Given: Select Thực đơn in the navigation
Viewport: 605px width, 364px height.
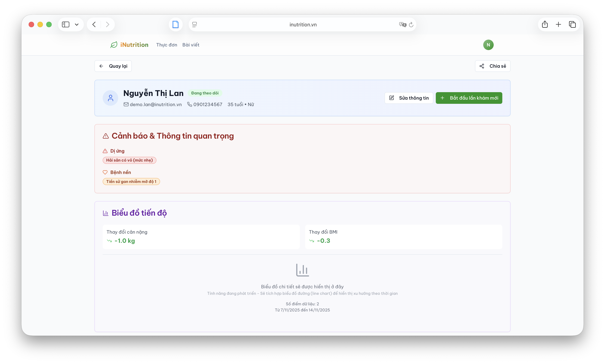Looking at the screenshot, I should (x=167, y=45).
